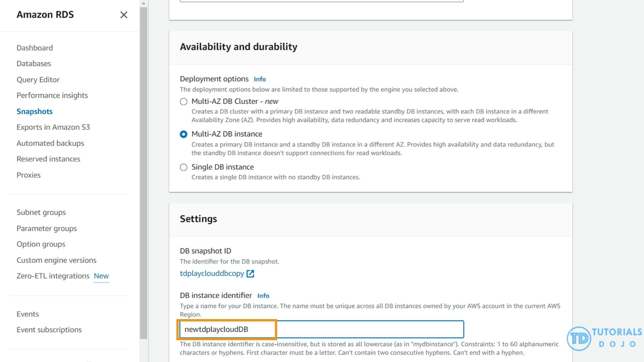Open external link icon beside tdplayclouddbcopy
This screenshot has height=362, width=644.
[x=250, y=274]
